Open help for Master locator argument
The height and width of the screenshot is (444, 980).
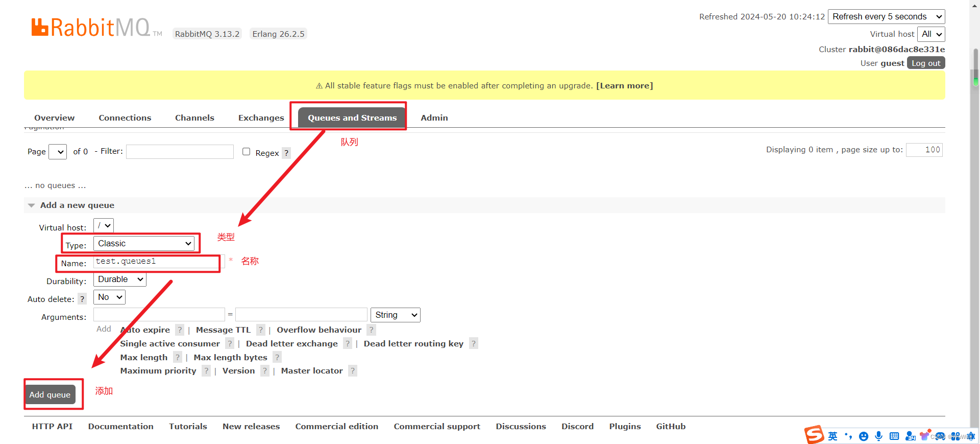point(353,370)
